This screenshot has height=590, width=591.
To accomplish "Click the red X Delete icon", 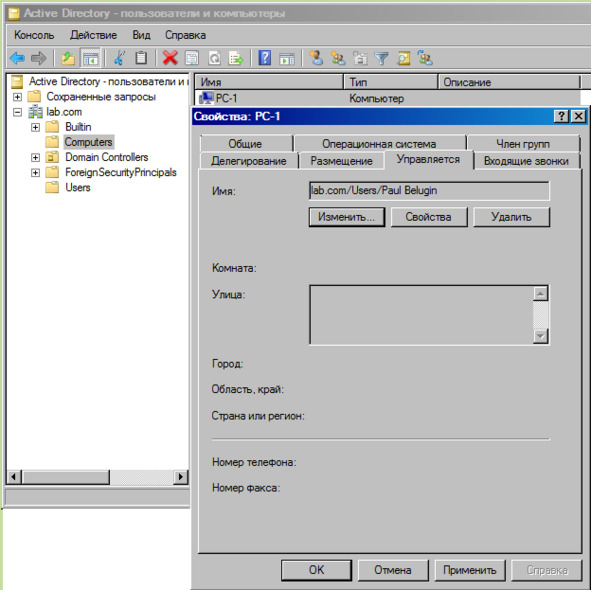I will click(x=170, y=58).
